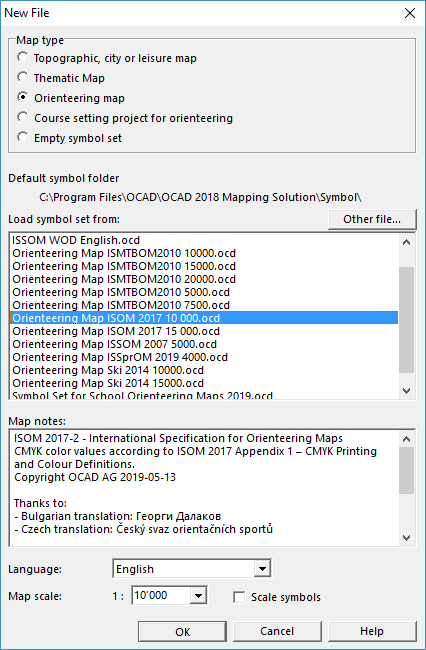Image resolution: width=426 pixels, height=650 pixels.
Task: Expand the Map scale dropdown arrow
Action: pyautogui.click(x=198, y=596)
